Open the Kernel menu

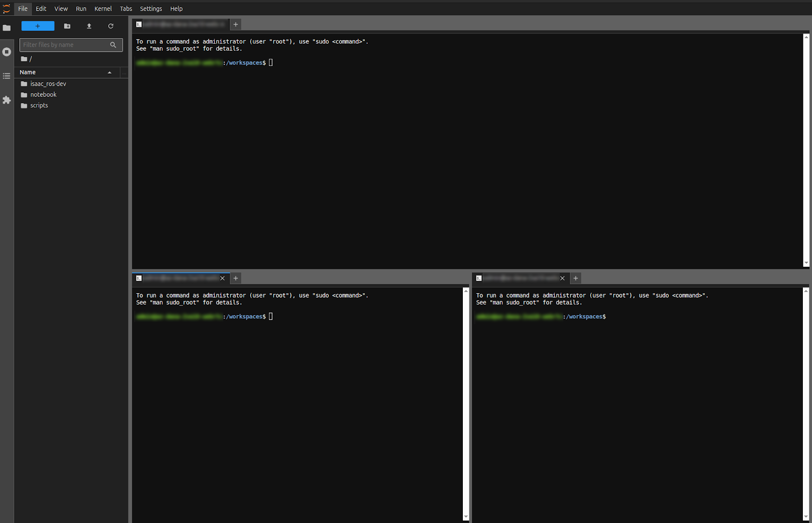[x=103, y=9]
